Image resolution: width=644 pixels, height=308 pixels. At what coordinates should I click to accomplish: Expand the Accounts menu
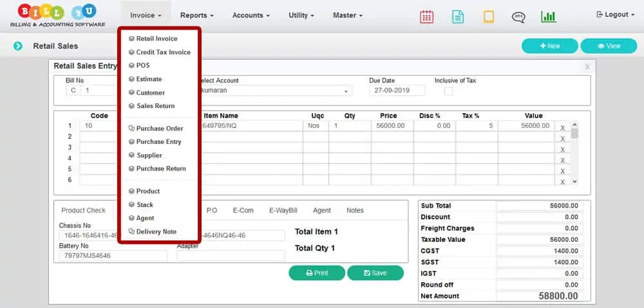251,15
